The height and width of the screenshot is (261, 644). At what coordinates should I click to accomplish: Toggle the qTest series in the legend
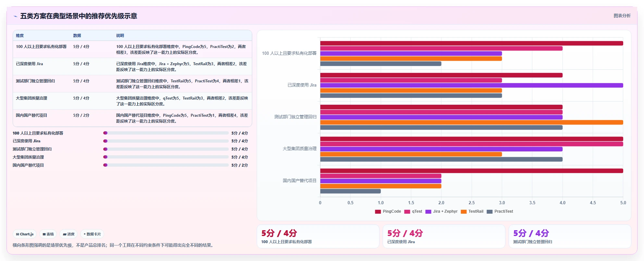click(413, 211)
